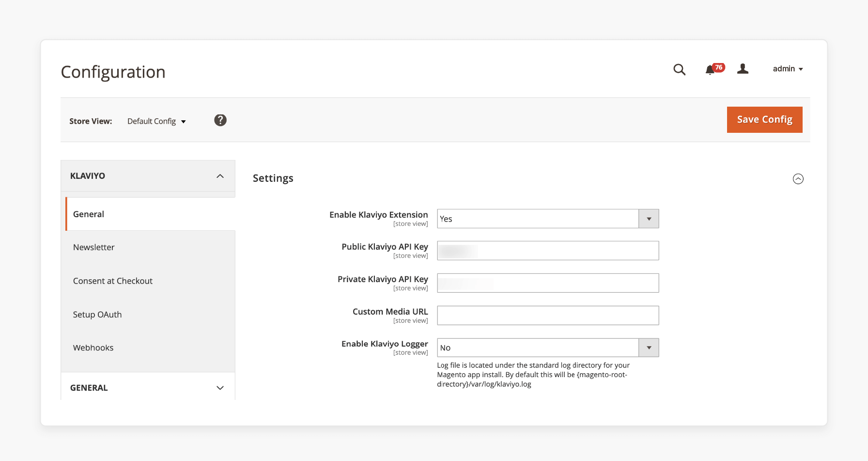Focus the Public Klaviyo API Key field
Viewport: 868px width, 461px height.
[548, 251]
